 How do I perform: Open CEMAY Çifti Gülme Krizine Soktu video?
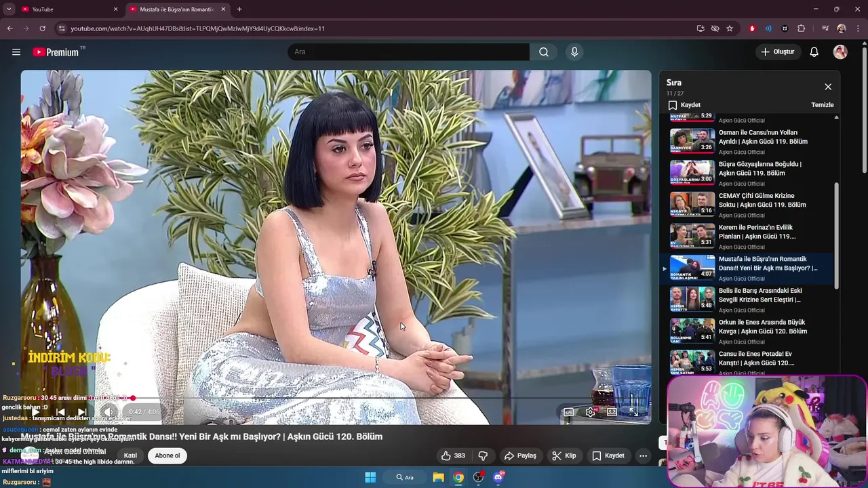748,205
